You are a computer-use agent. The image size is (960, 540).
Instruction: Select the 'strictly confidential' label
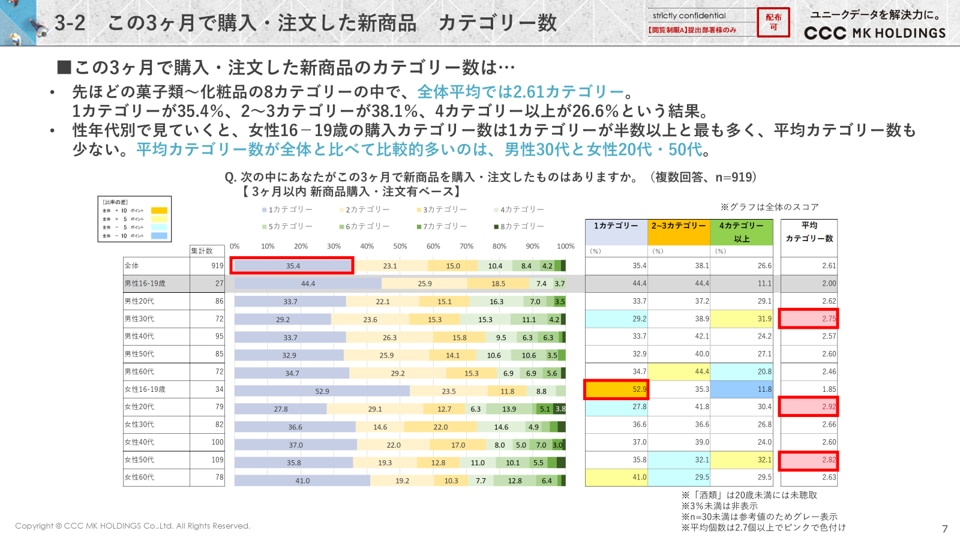click(689, 15)
